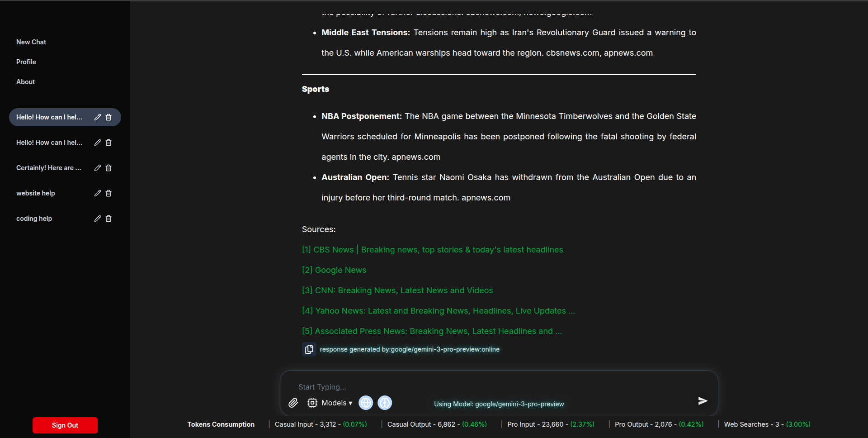Delete the first highlighted Hello chat
868x438 pixels.
click(108, 117)
